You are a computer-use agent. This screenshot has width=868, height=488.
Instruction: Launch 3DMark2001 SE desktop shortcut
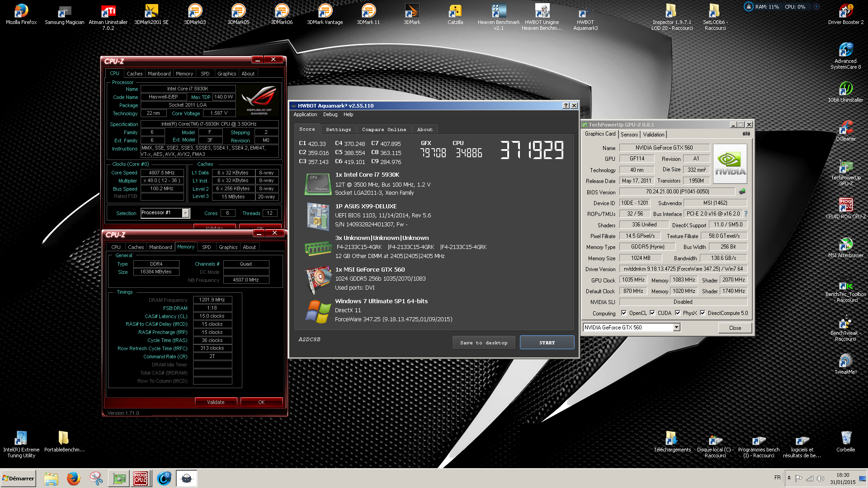click(x=151, y=14)
